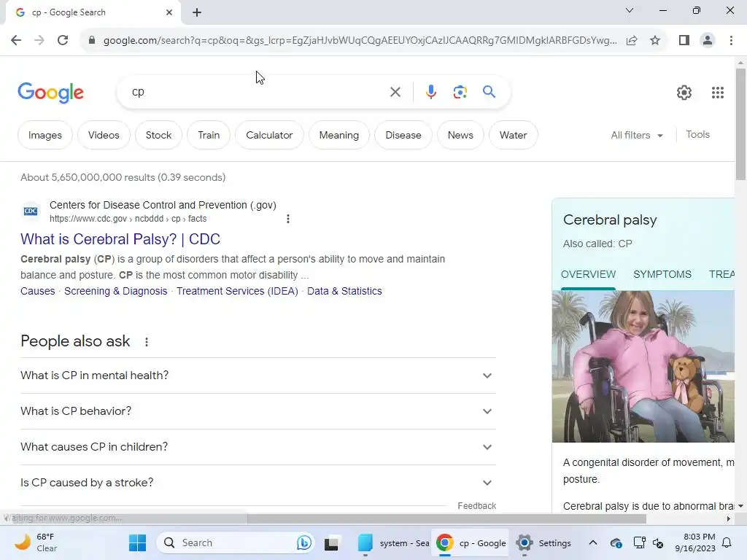Open Data & Statistics sitelink
747x560 pixels.
(x=344, y=291)
